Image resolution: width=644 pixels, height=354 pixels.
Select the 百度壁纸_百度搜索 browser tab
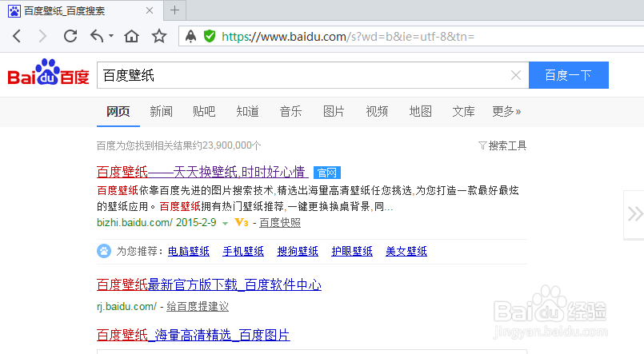pyautogui.click(x=82, y=10)
